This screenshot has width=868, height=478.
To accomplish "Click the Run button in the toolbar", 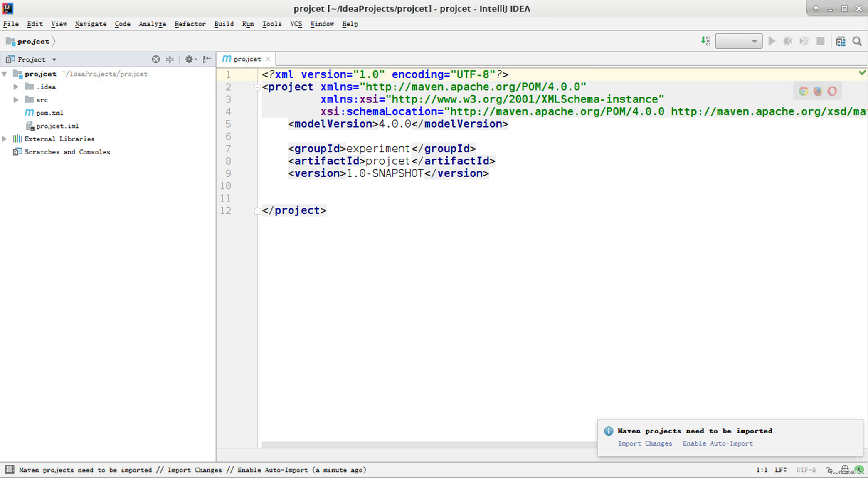I will (x=772, y=41).
